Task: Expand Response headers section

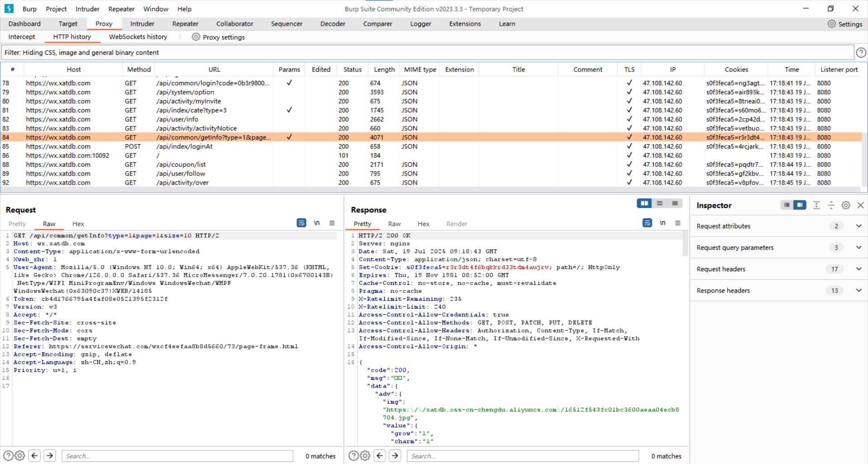Action: point(859,290)
